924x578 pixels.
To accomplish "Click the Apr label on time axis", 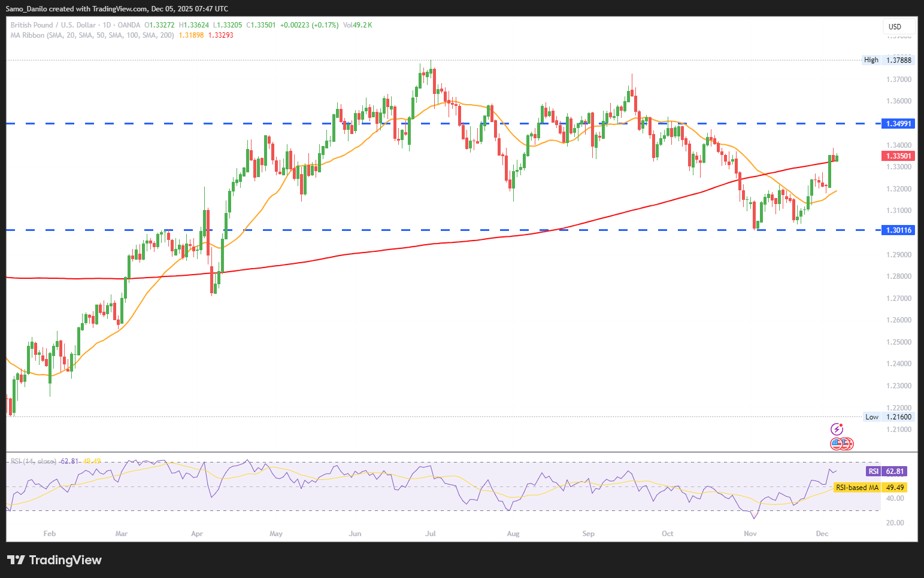I will tap(197, 534).
